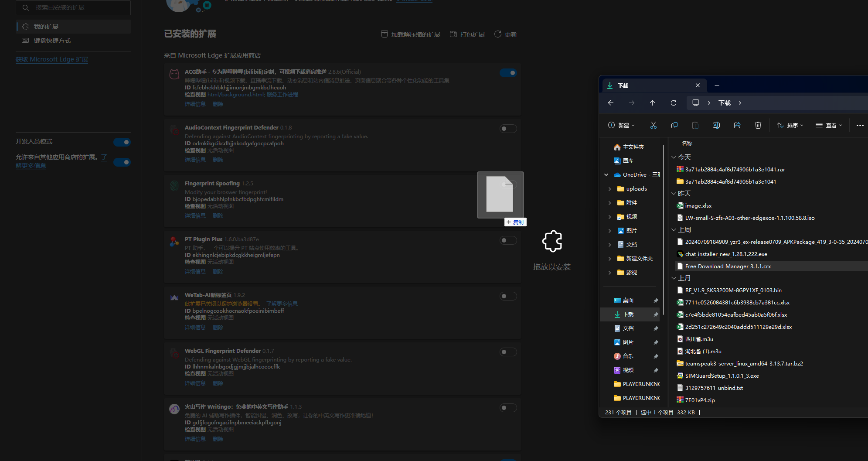Click the WeTab extension icon
This screenshot has width=868, height=461.
point(174,297)
